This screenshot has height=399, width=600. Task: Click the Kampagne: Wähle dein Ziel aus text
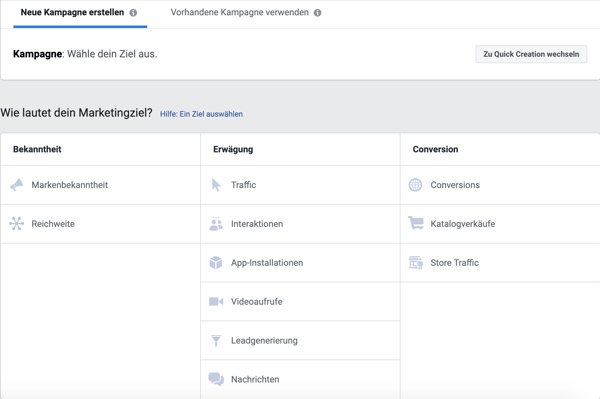tap(85, 54)
